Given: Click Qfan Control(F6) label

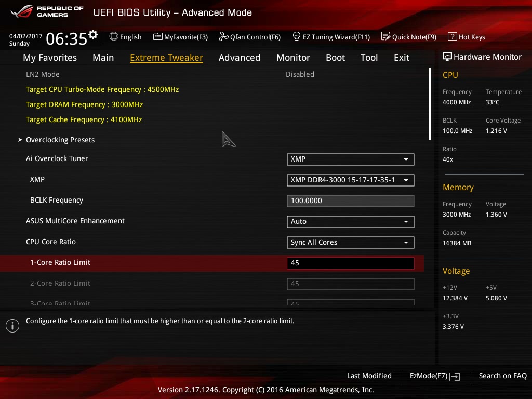Looking at the screenshot, I should [x=255, y=37].
